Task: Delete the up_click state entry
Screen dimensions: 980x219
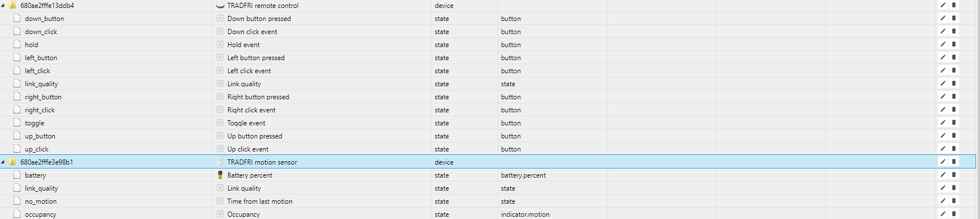Action: click(x=954, y=149)
